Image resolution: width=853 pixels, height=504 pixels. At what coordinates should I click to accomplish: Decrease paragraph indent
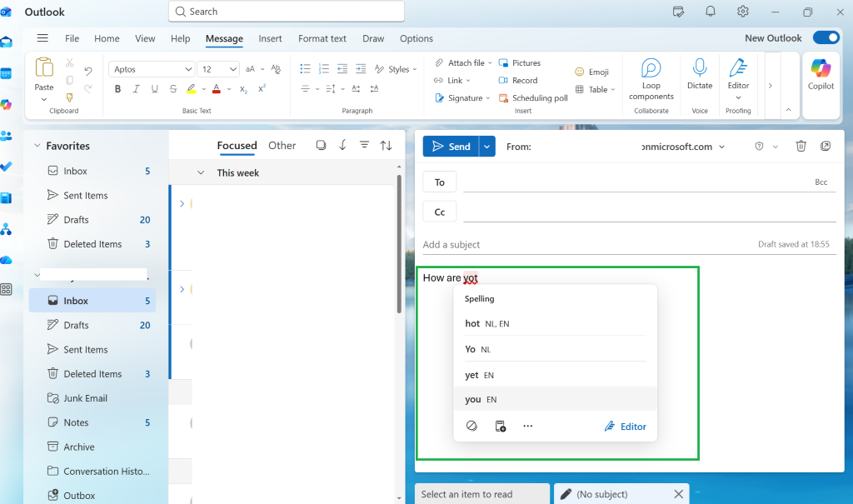coord(342,68)
